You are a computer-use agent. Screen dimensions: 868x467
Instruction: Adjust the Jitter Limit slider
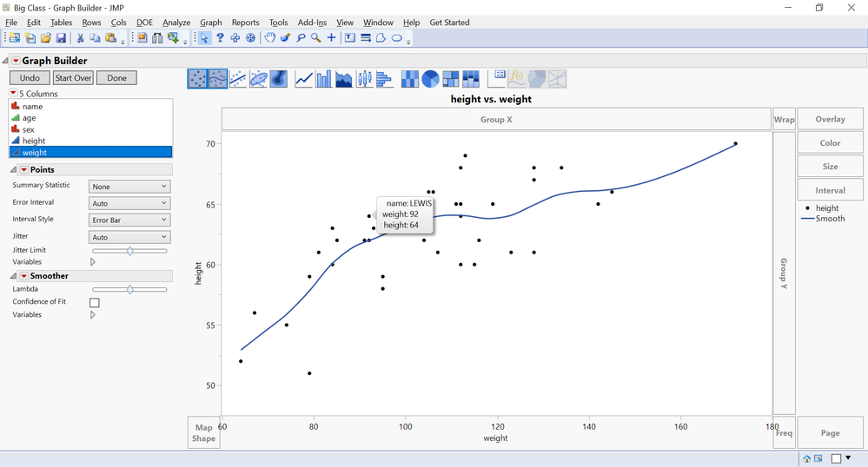click(x=129, y=251)
